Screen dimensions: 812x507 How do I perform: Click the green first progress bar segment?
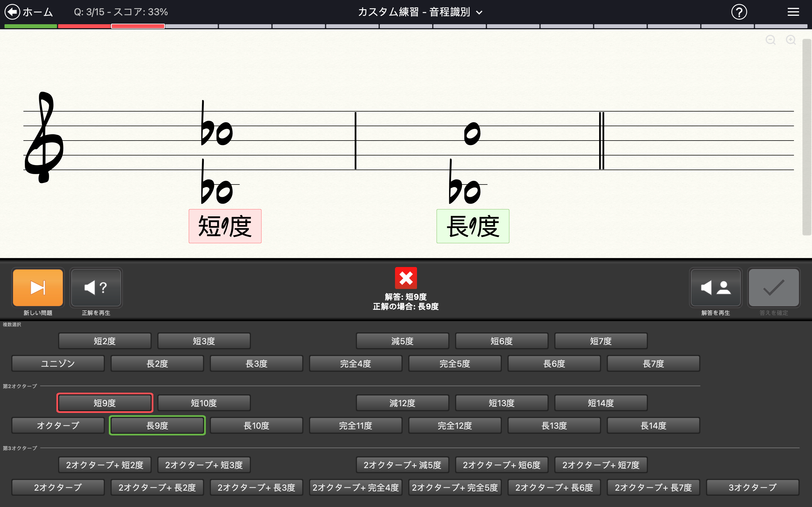(x=30, y=26)
